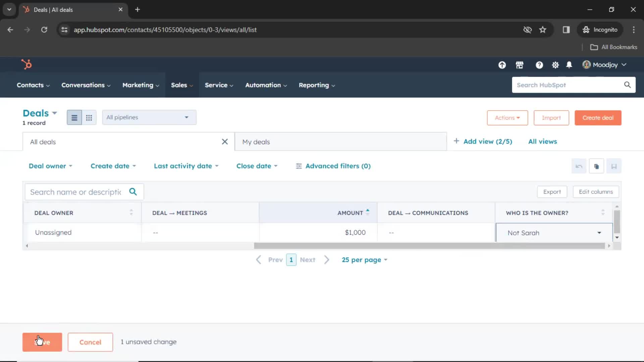644x362 pixels.
Task: Click the Create deal button
Action: (598, 118)
